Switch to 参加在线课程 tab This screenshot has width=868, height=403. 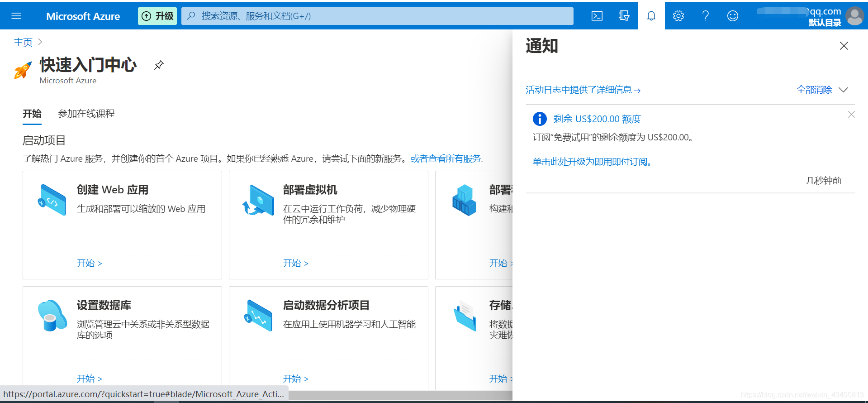pos(86,114)
